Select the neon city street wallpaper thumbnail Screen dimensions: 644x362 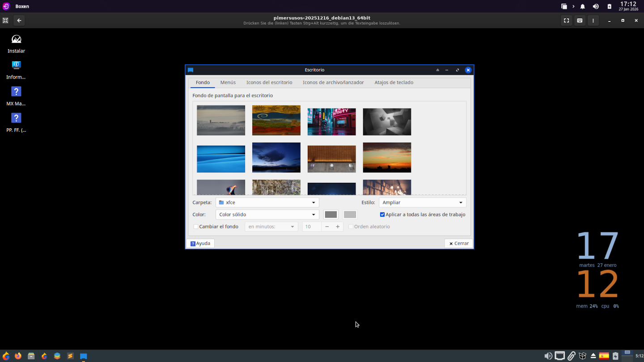(x=331, y=121)
